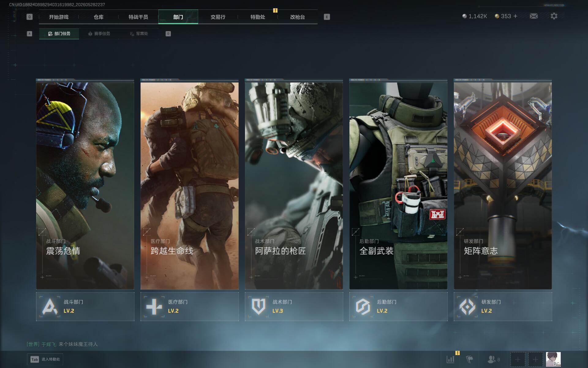The image size is (588, 368).
Task: Click the E next-tab key icon
Action: (327, 17)
